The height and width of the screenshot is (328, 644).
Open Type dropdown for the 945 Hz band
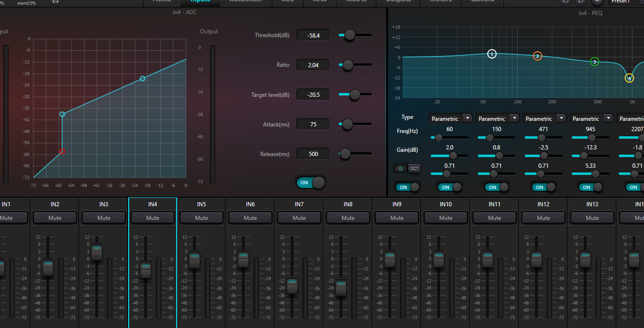[608, 118]
